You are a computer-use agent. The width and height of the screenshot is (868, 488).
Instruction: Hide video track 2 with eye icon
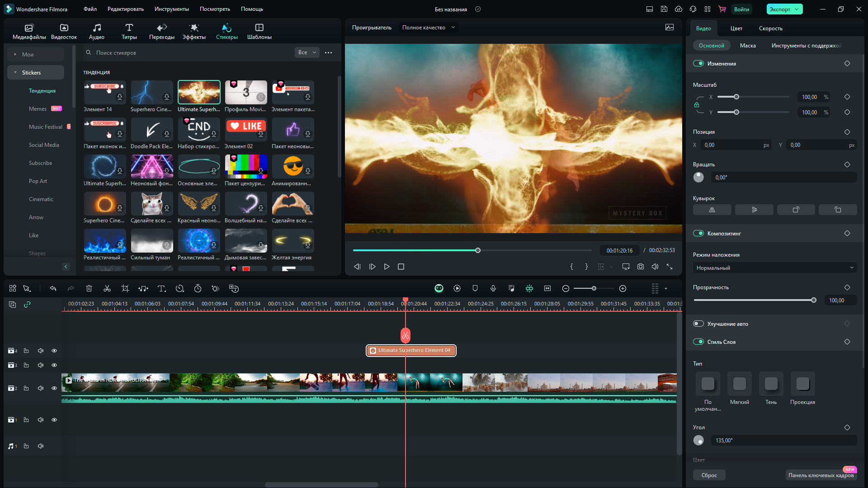click(54, 388)
